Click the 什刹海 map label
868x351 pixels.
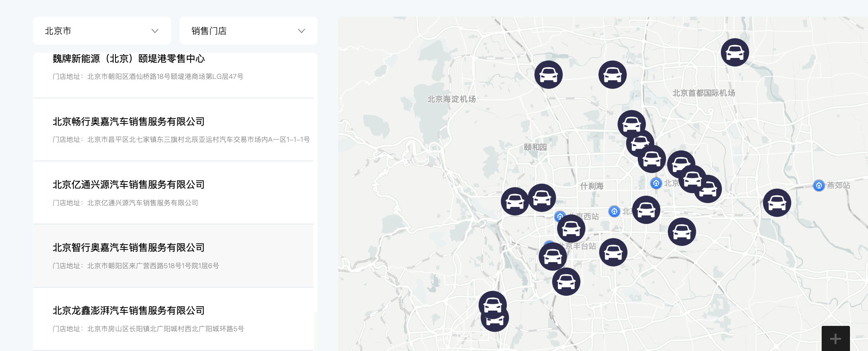click(x=592, y=186)
